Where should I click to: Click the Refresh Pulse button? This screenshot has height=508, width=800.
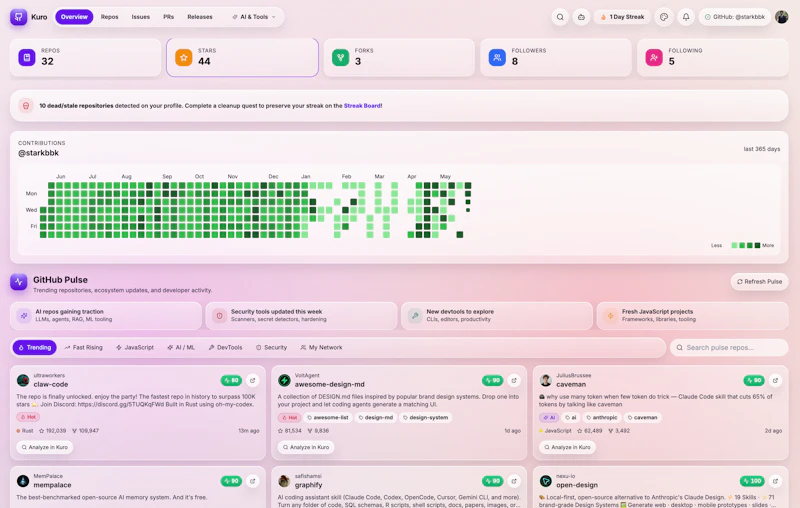tap(759, 282)
